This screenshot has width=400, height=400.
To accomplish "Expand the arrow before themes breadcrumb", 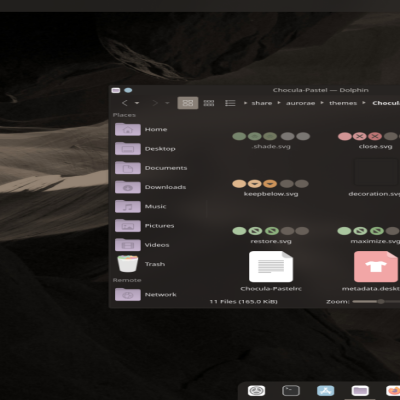I will click(x=322, y=103).
